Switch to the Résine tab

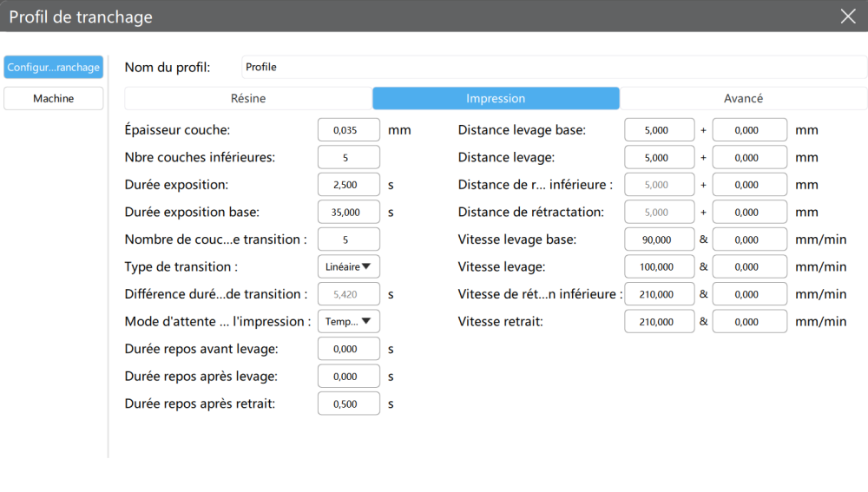[248, 98]
